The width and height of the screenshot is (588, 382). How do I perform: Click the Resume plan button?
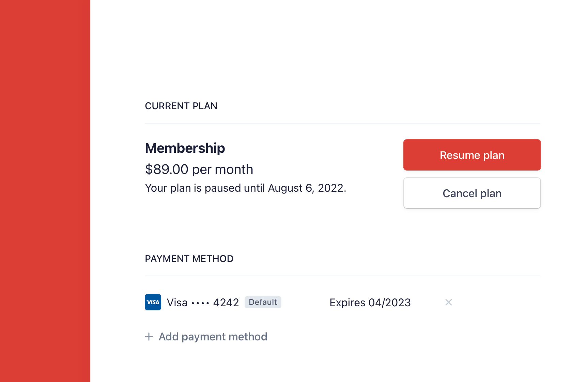tap(472, 155)
